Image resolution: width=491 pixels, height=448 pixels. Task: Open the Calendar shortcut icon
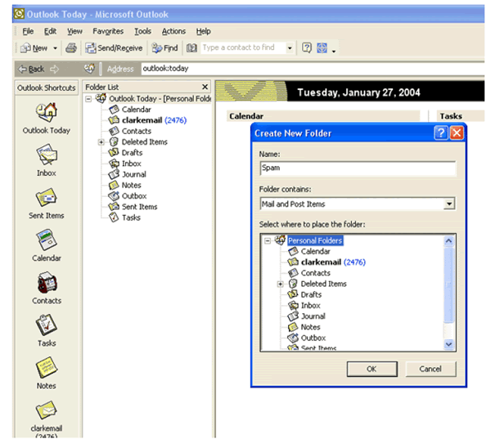46,240
